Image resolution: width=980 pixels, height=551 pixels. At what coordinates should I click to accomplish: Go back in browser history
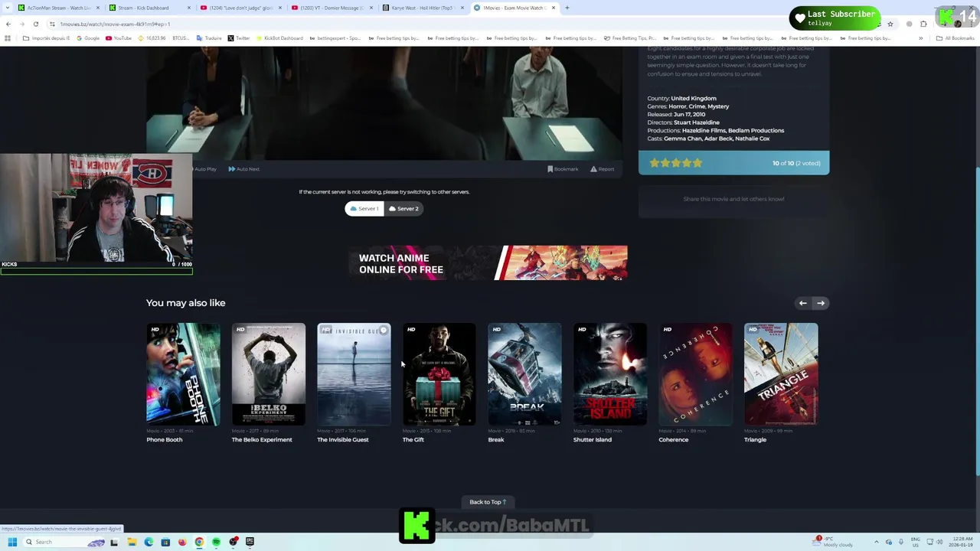pos(8,24)
